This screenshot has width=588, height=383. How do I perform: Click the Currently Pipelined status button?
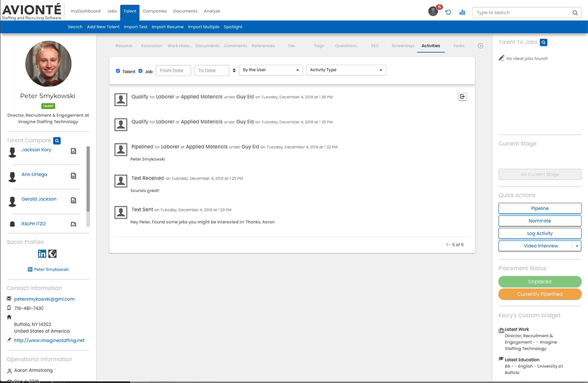(x=540, y=294)
